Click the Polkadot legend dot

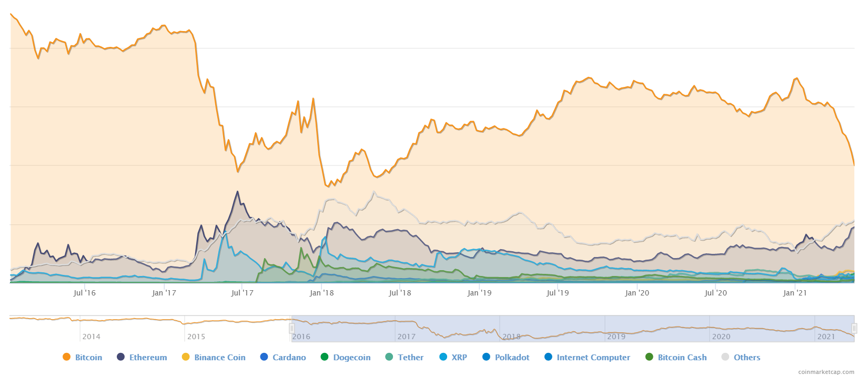pos(486,357)
